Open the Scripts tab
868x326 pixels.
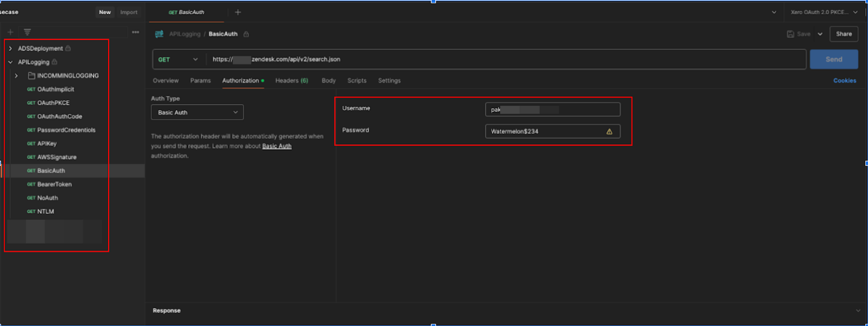tap(357, 81)
